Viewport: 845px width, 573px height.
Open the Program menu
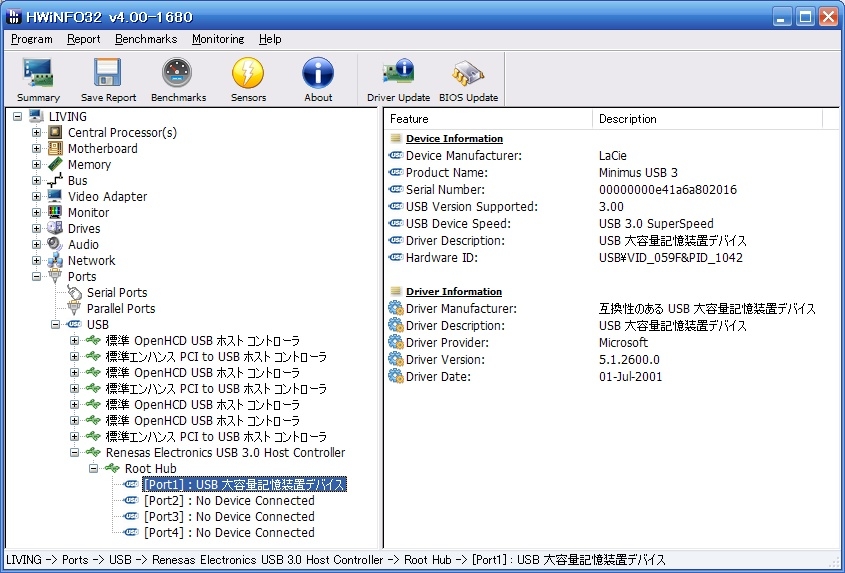[31, 39]
